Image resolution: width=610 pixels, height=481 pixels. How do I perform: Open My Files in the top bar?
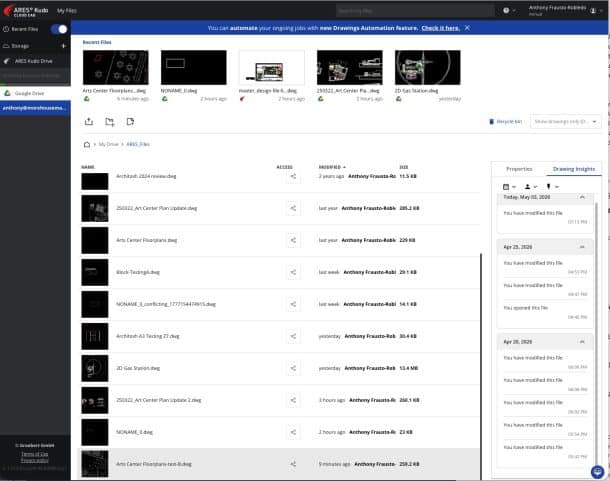(67, 11)
